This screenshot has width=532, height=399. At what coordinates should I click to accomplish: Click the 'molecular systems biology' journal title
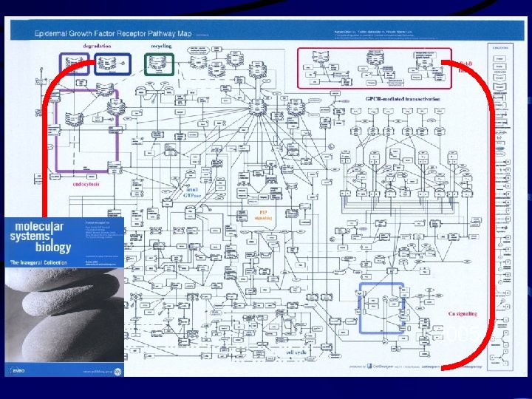tap(41, 237)
